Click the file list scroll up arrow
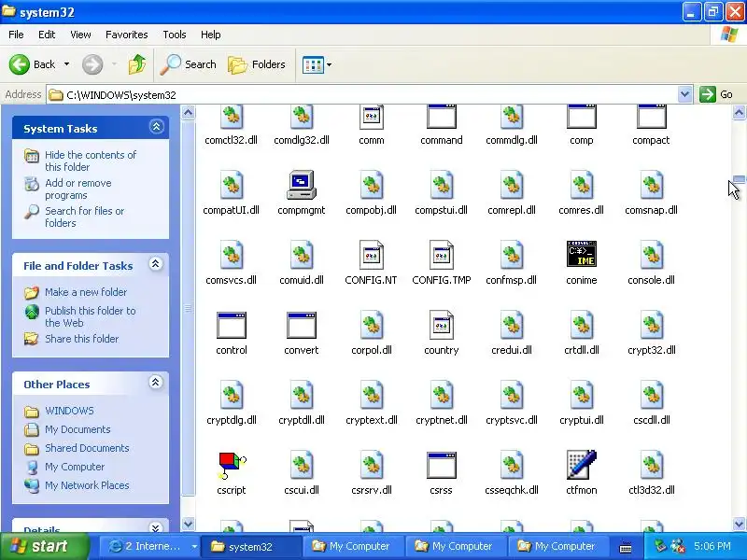 coord(739,112)
